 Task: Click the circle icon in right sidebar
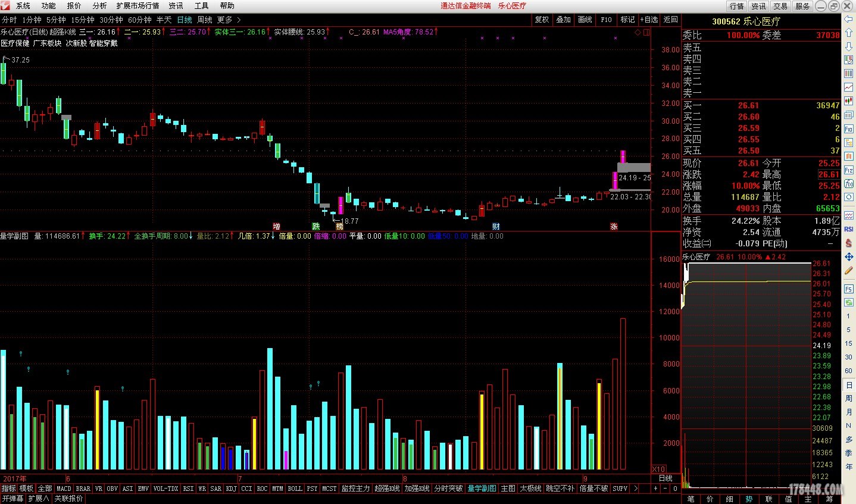(848, 197)
